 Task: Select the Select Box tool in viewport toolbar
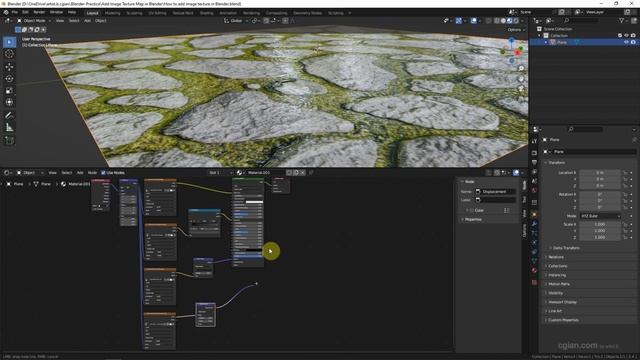coord(9,42)
